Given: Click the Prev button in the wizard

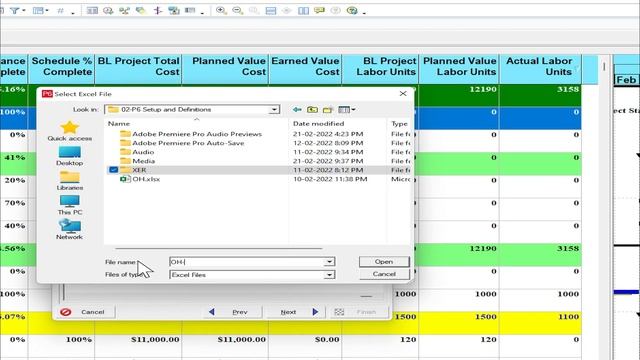Looking at the screenshot, I should 233,312.
